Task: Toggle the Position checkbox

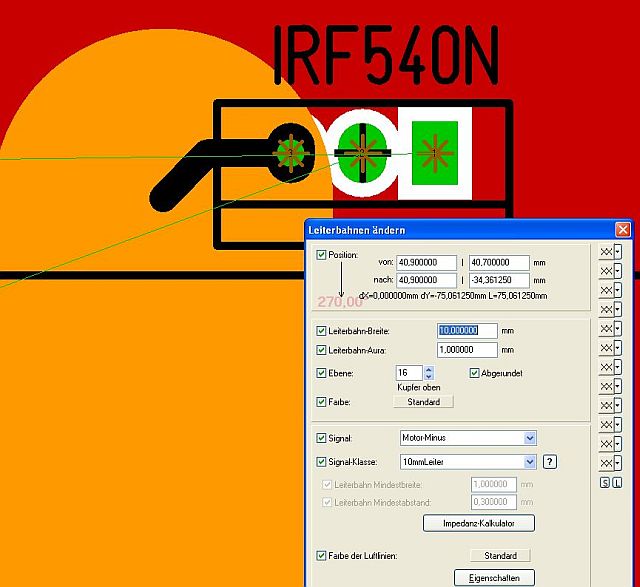Action: click(x=321, y=255)
